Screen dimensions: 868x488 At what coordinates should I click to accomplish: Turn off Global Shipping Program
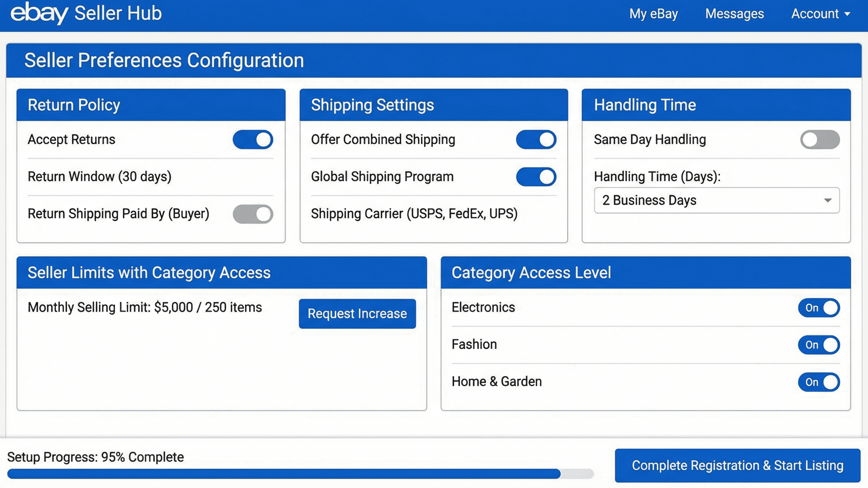click(536, 177)
